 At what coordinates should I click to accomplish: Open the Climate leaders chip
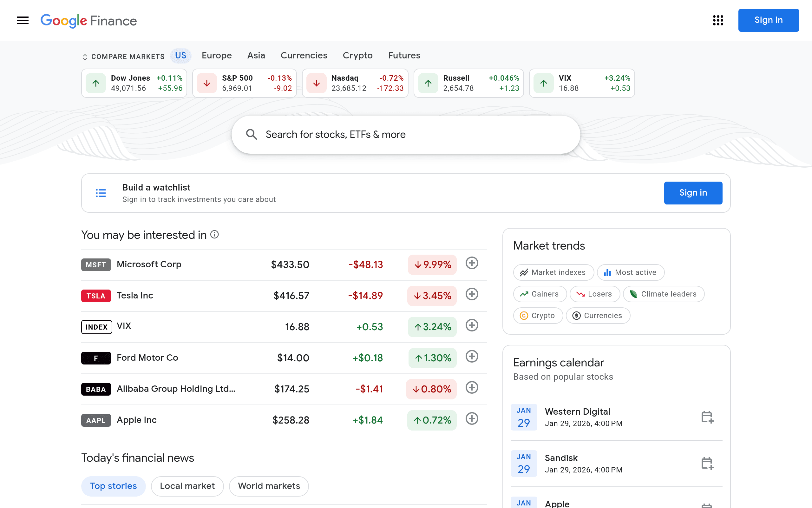pyautogui.click(x=664, y=294)
